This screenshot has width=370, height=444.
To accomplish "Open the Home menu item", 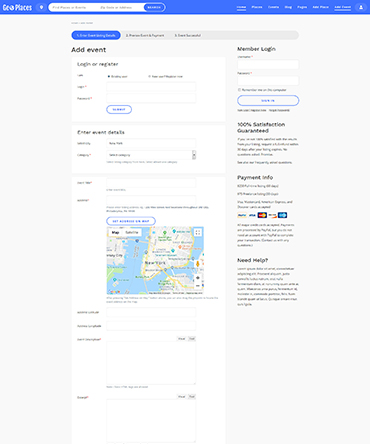I will [x=241, y=7].
